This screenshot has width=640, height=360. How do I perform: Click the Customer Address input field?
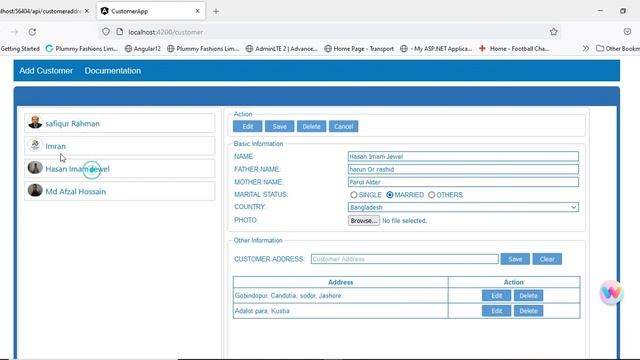[x=404, y=259]
